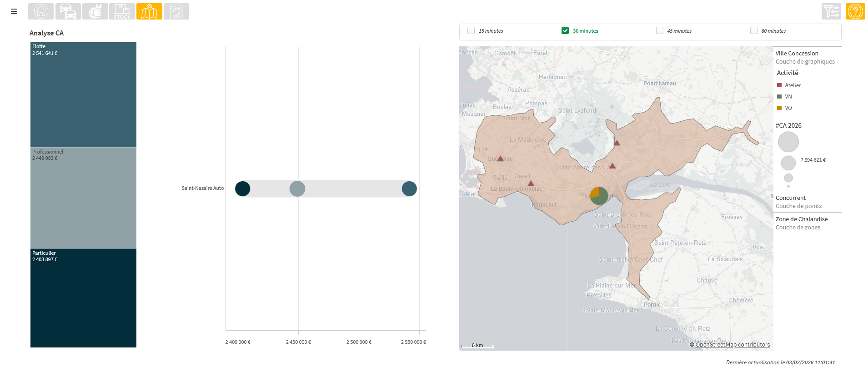Open the vehicles (cars) page icon
The width and height of the screenshot is (868, 372).
(x=68, y=11)
